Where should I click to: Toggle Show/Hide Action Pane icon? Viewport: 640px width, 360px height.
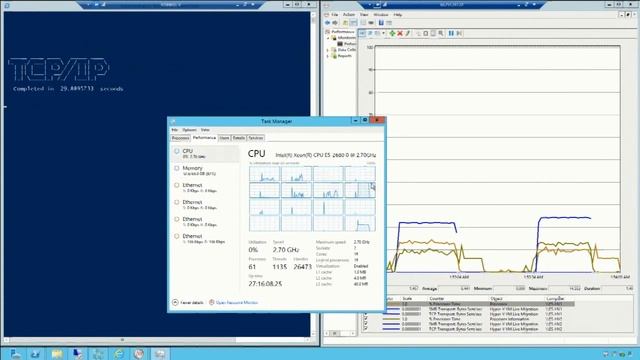pyautogui.click(x=389, y=23)
